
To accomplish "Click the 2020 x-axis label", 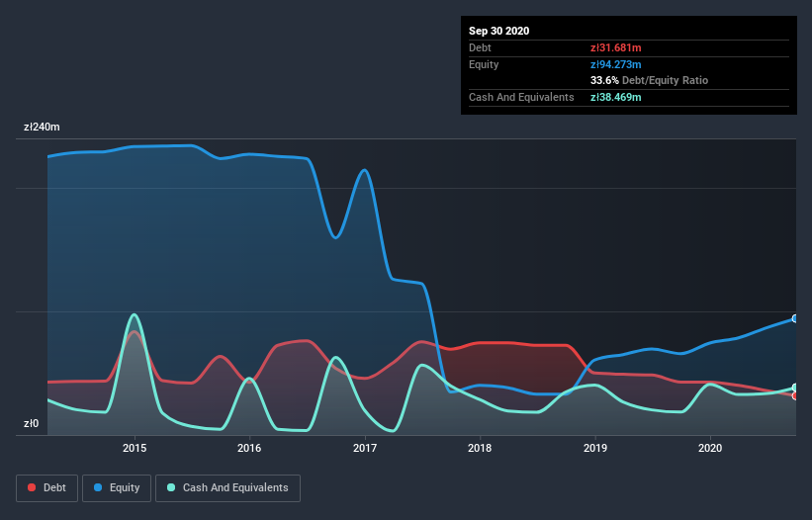I will tap(710, 448).
